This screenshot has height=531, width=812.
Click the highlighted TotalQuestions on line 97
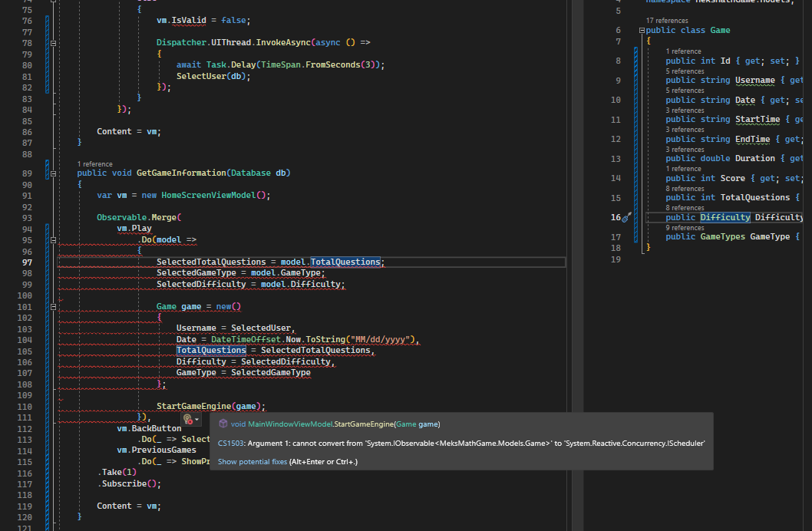pos(345,262)
